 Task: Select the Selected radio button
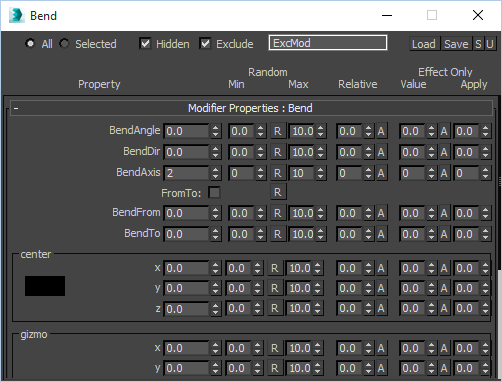point(64,43)
